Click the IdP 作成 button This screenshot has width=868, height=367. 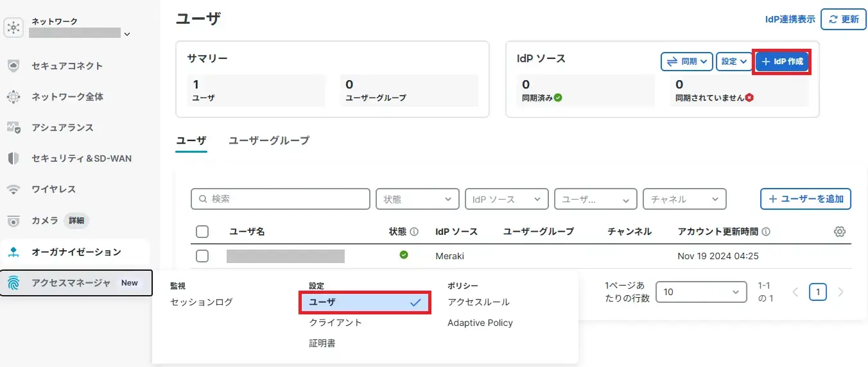click(x=782, y=62)
